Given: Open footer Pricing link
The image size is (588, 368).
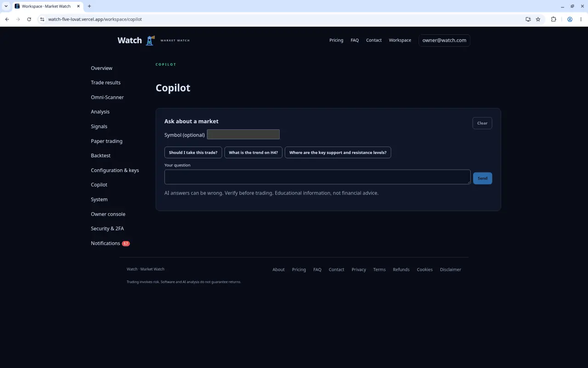Looking at the screenshot, I should click(x=299, y=270).
